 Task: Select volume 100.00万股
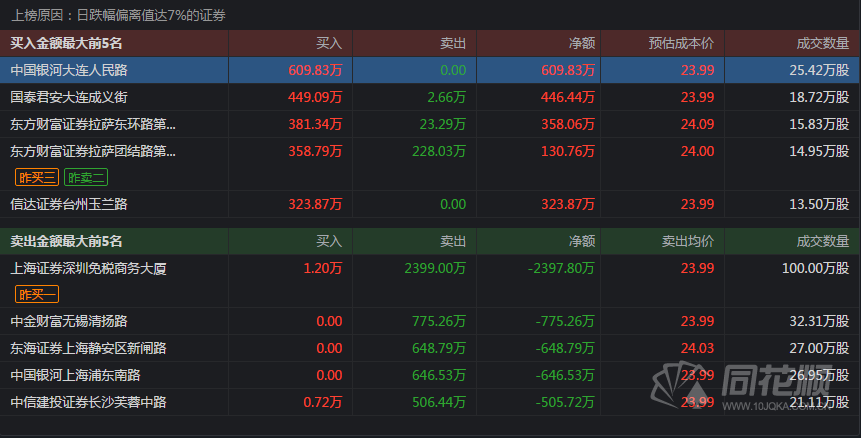point(815,268)
